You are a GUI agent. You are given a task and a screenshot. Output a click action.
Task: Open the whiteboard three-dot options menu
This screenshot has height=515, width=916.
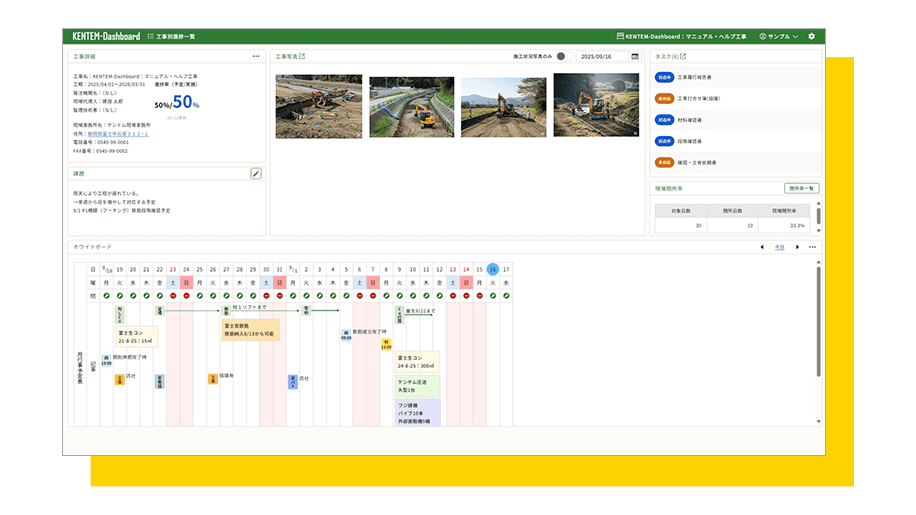point(812,247)
